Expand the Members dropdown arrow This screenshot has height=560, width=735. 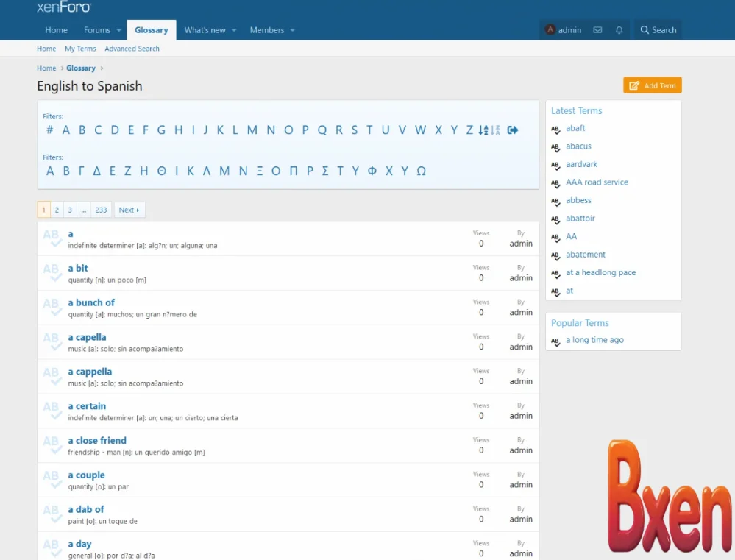pyautogui.click(x=292, y=30)
